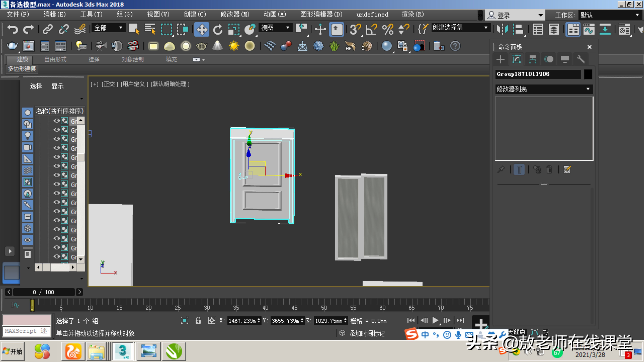Toggle the selection lock padlock
The height and width of the screenshot is (362, 644).
198,320
